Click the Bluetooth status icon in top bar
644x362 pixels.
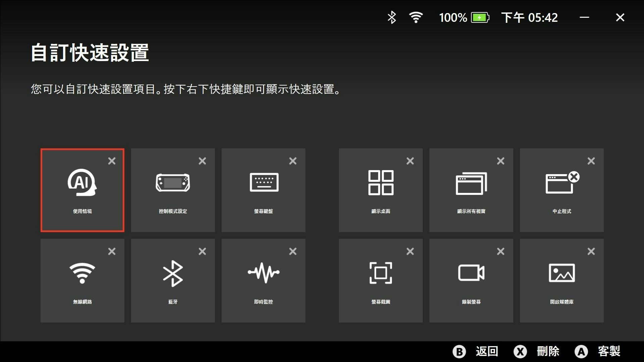[392, 17]
